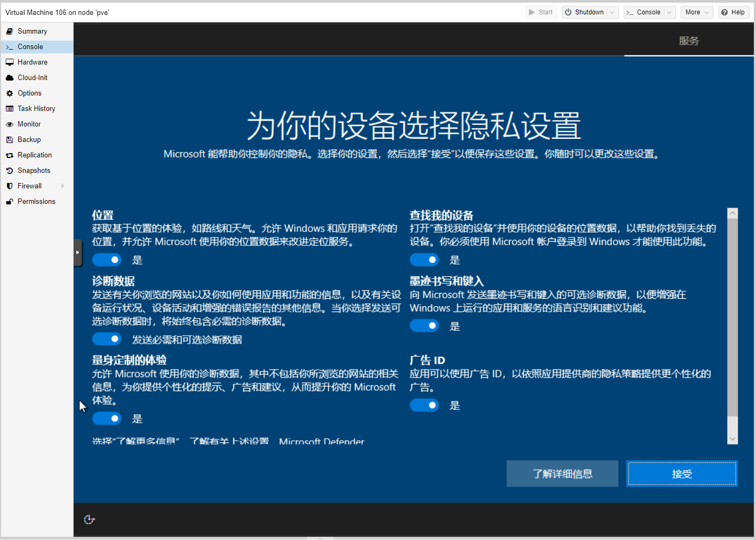Click the Permissions unlock icon
The width and height of the screenshot is (756, 540).
(x=10, y=202)
